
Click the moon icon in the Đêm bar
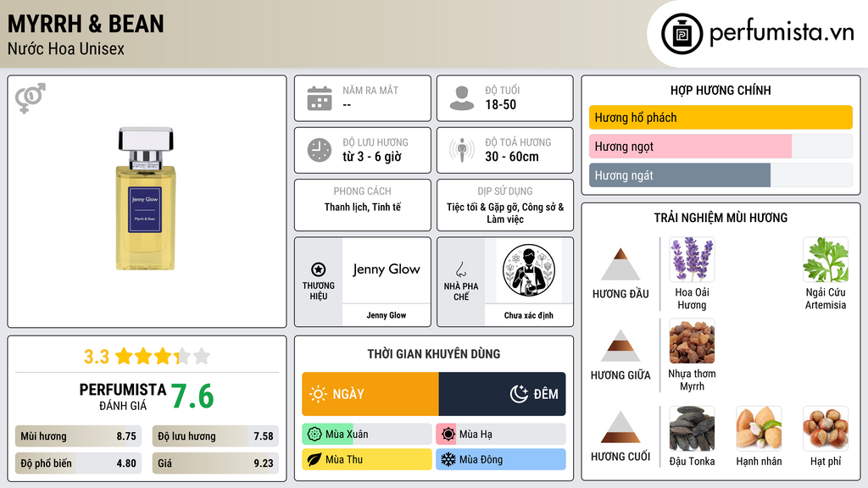pyautogui.click(x=519, y=394)
